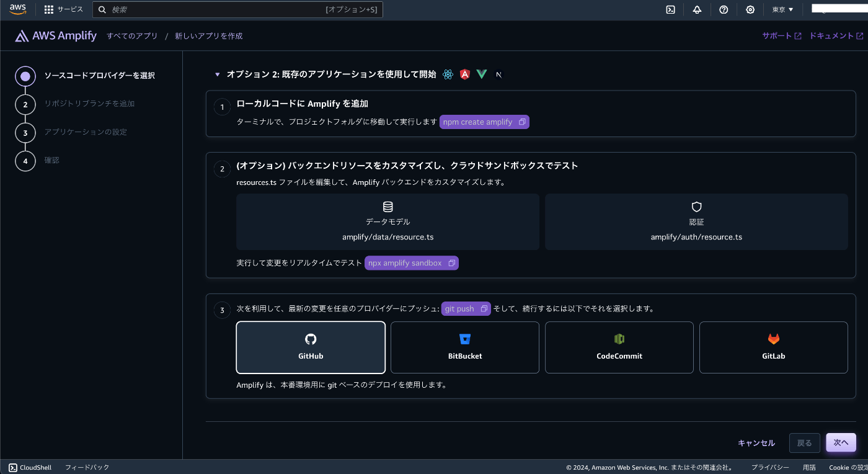868x474 pixels.
Task: Select the React framework icon
Action: pos(448,74)
